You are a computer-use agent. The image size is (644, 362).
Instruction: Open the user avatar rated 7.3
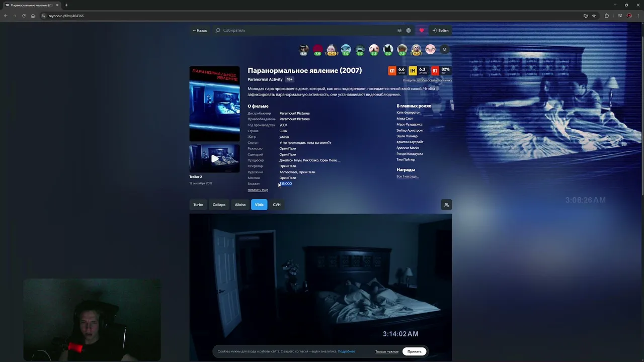[402, 49]
